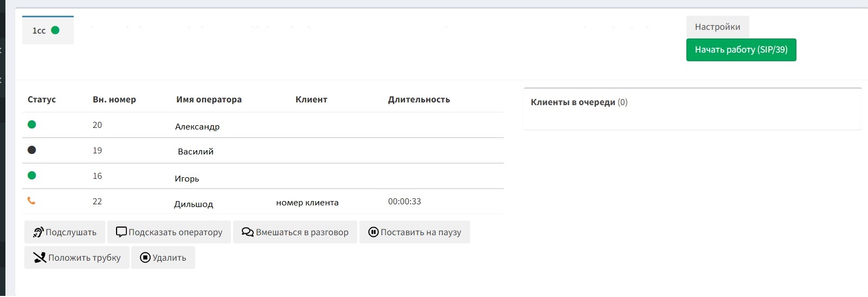Click Имя оператора column header
This screenshot has height=297, width=868.
209,100
